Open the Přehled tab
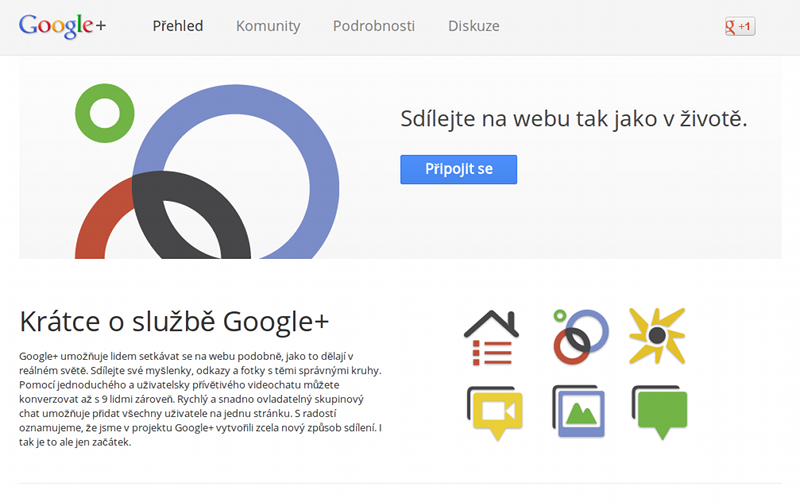The height and width of the screenshot is (502, 800). [x=178, y=26]
